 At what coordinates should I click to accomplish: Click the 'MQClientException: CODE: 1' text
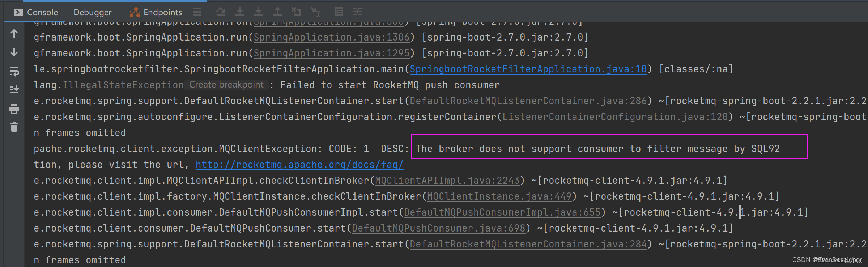pyautogui.click(x=294, y=149)
